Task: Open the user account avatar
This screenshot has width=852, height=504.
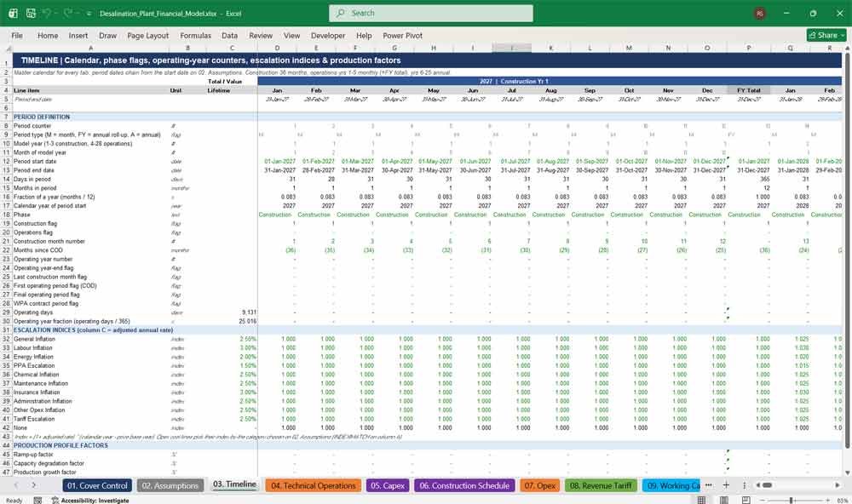Action: coord(760,13)
